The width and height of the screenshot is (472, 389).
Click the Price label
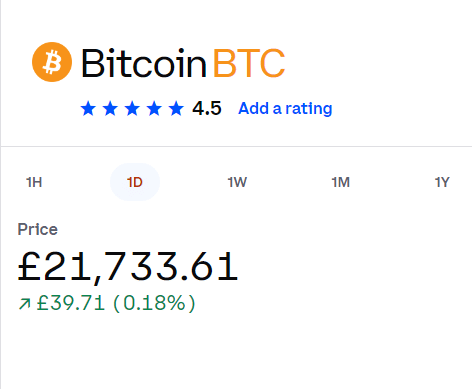pos(38,229)
